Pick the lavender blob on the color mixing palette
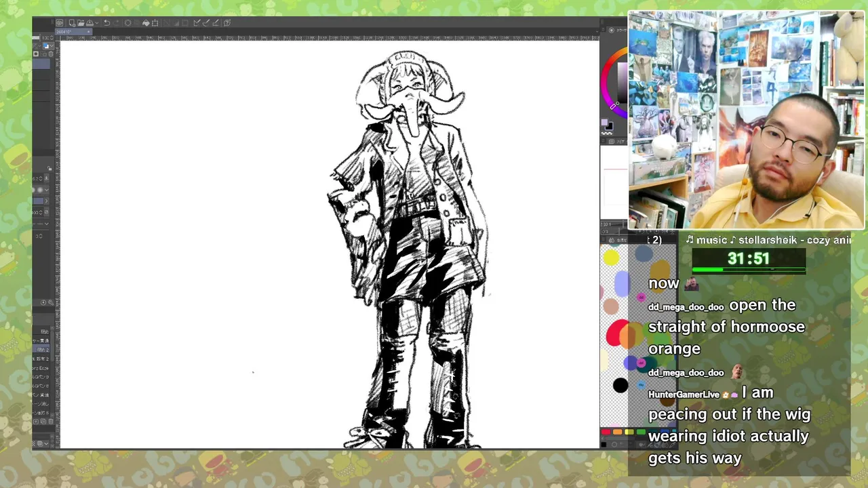 click(x=622, y=283)
